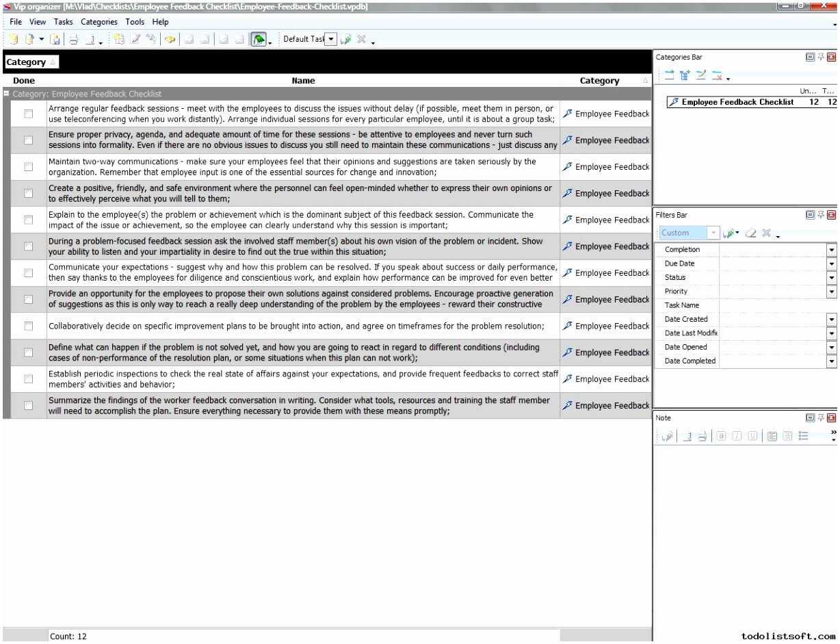Sort by the Name column header
This screenshot has height=644, width=840.
point(303,81)
